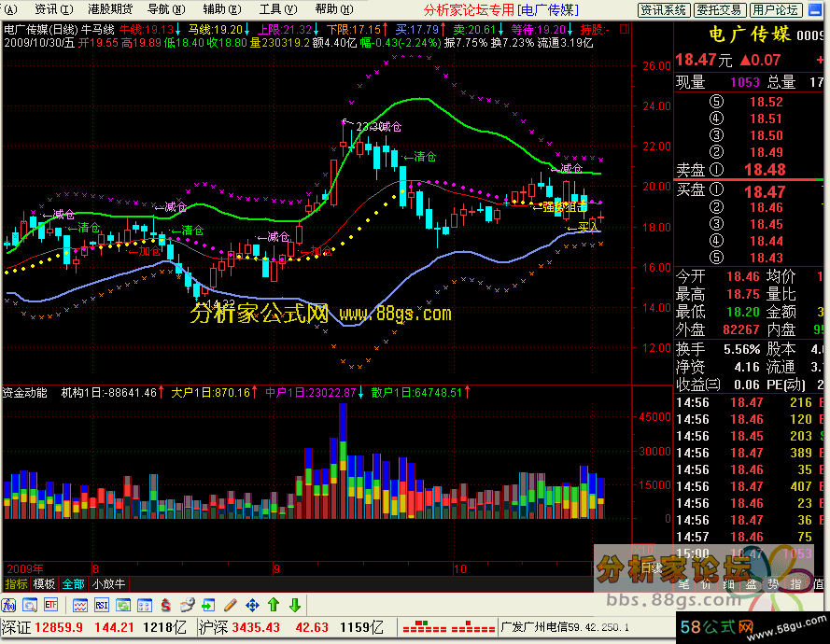The image size is (830, 644).
Task: Click the 散户1日 value 64748.51
Action: coord(439,393)
